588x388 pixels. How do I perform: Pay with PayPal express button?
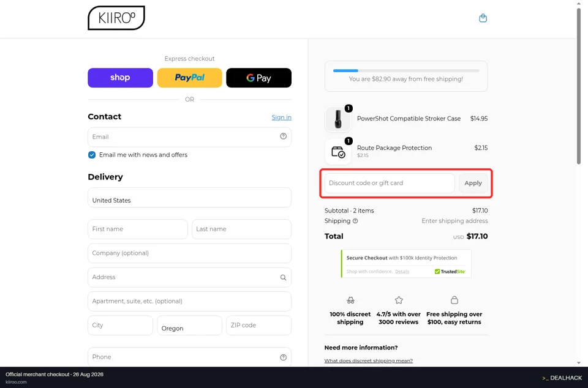tap(189, 78)
